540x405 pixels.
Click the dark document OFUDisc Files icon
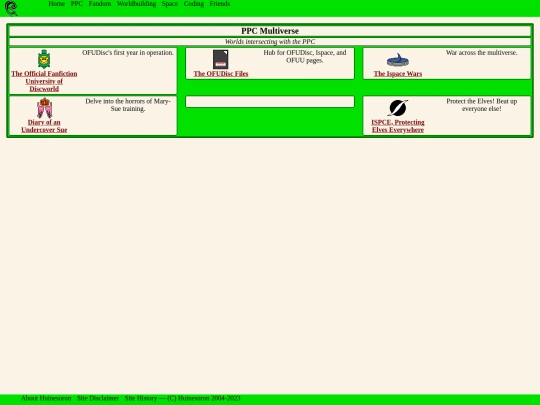pyautogui.click(x=221, y=59)
